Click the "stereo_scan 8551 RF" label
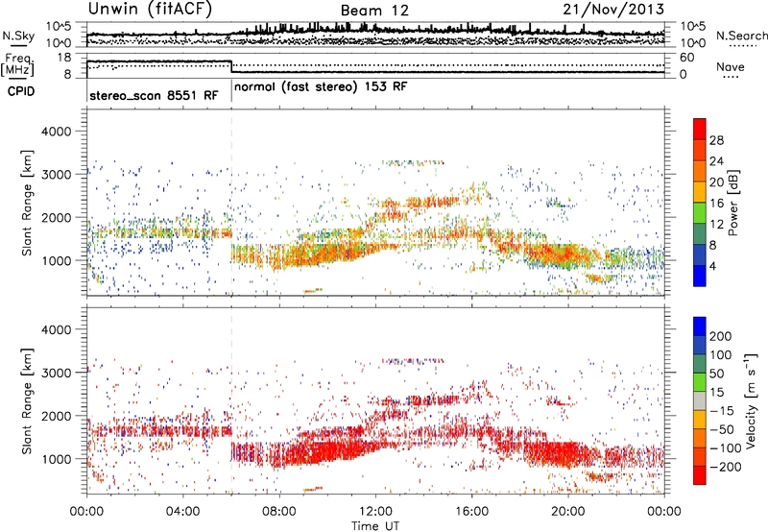The image size is (768, 532). [154, 95]
